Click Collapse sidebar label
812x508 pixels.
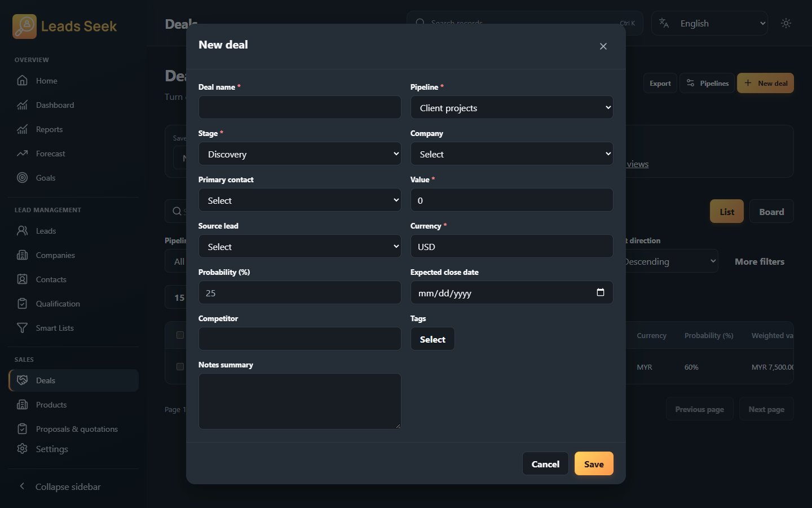coord(68,487)
